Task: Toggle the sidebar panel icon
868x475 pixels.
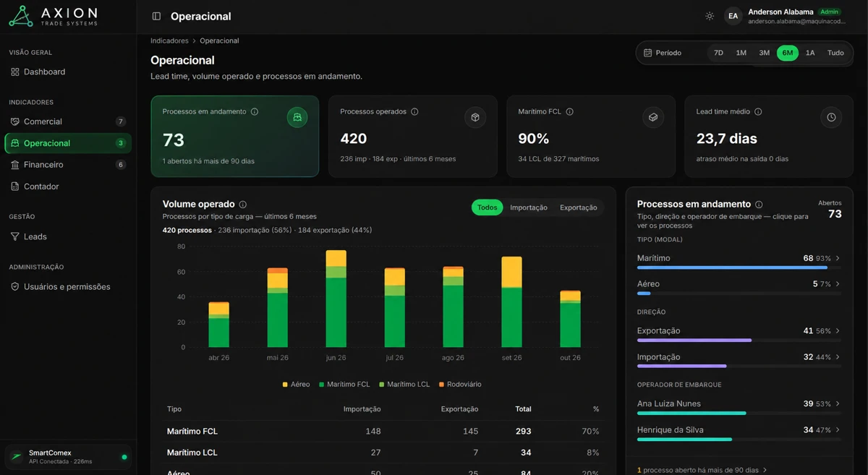Action: (x=156, y=16)
